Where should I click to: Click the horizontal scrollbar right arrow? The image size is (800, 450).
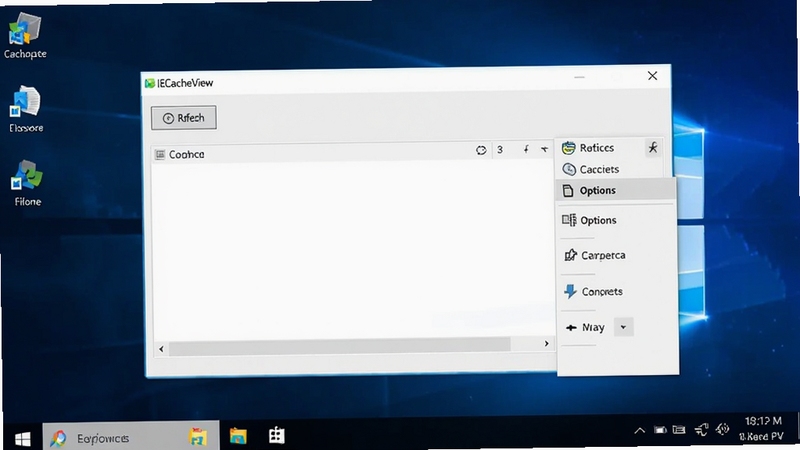[546, 344]
